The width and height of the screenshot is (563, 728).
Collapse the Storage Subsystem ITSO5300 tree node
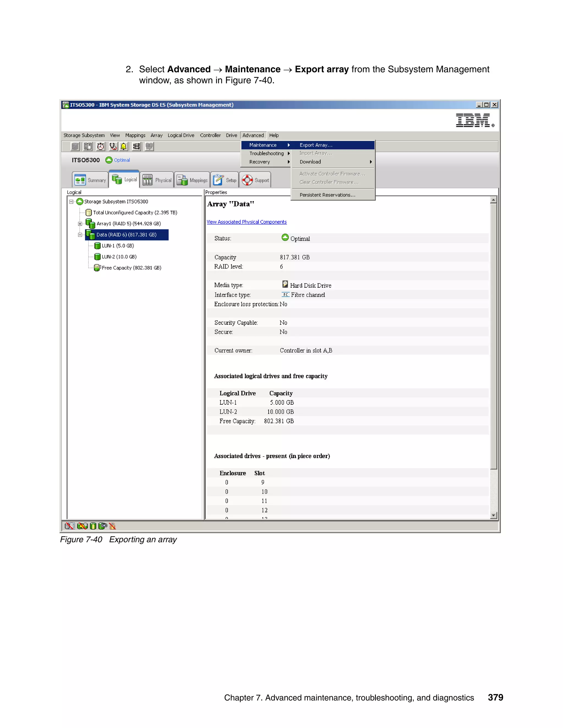click(71, 202)
